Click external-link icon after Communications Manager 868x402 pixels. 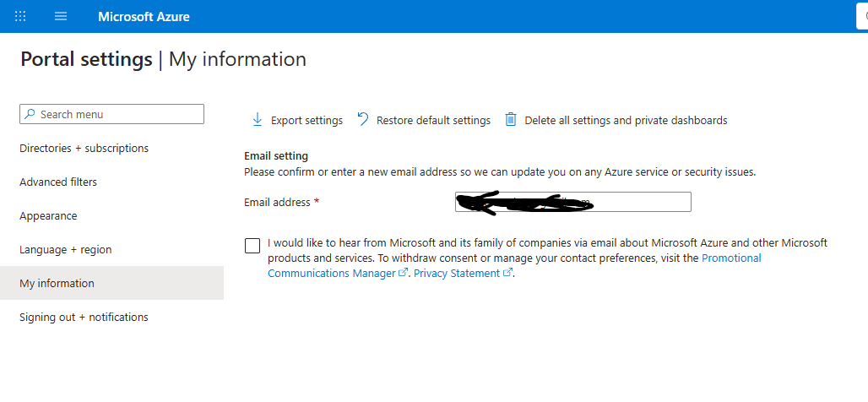click(404, 273)
